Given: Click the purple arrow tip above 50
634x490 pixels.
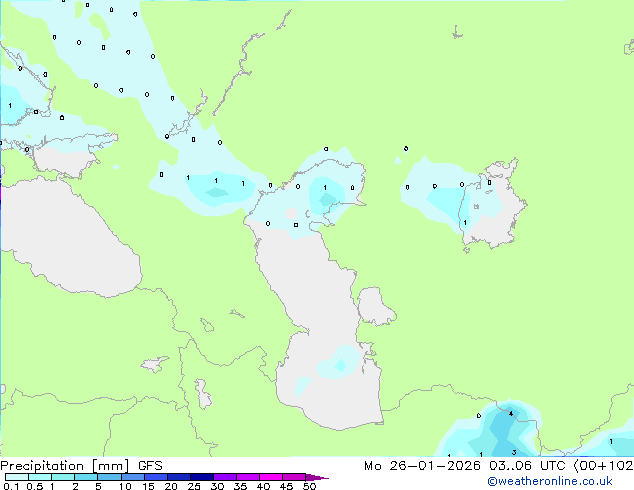Looking at the screenshot, I should tap(317, 477).
